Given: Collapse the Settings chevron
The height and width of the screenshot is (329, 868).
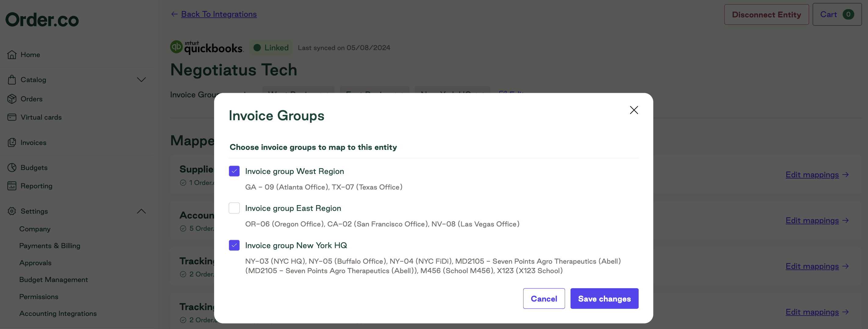Looking at the screenshot, I should tap(141, 211).
